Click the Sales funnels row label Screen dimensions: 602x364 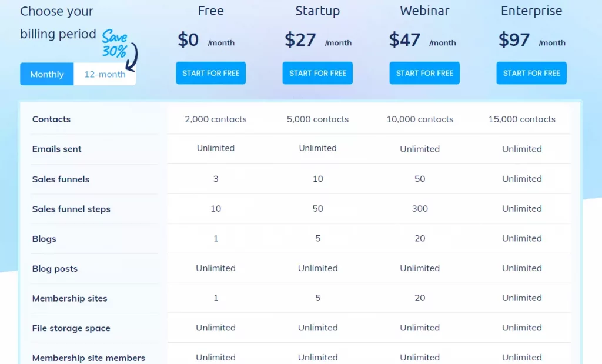pyautogui.click(x=61, y=179)
